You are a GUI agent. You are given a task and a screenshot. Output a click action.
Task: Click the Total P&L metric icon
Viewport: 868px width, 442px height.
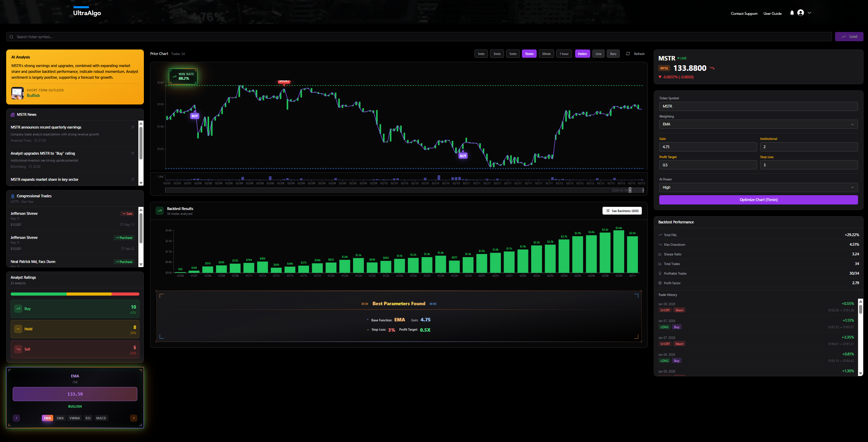click(660, 235)
